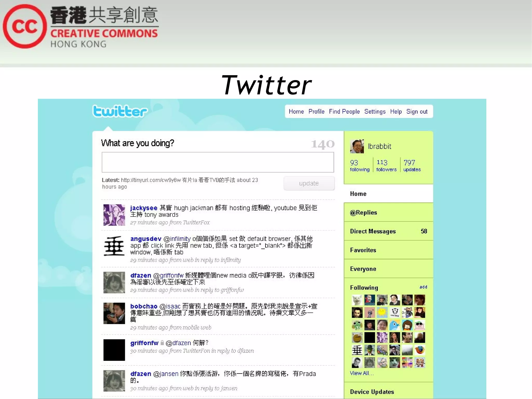Screen dimensions: 532x399
Task: Click the Twitter bird logo
Action: tap(119, 111)
